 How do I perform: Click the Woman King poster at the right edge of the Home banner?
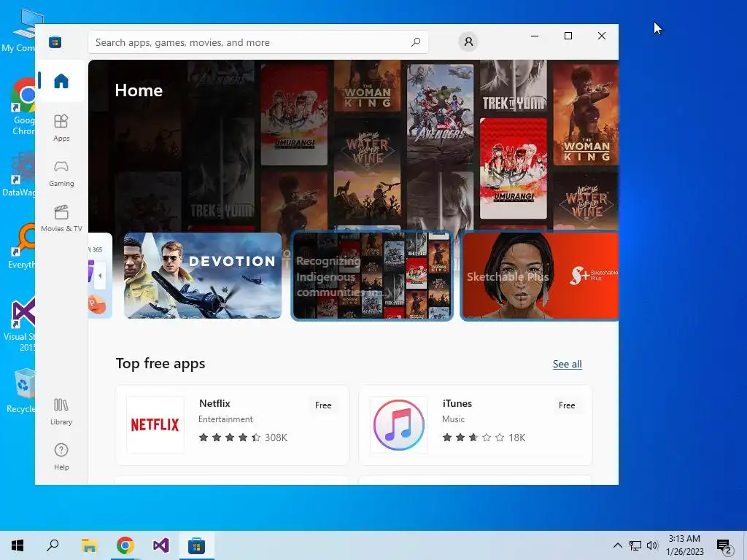point(586,114)
